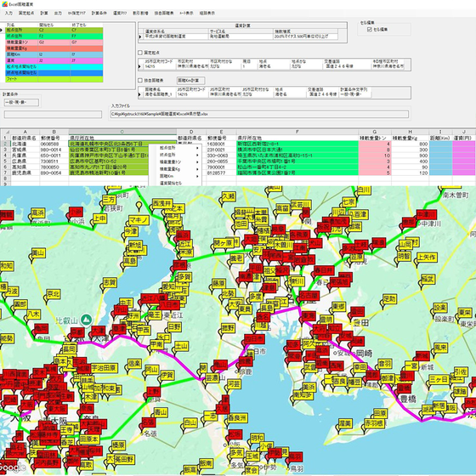The image size is (476, 476).
Task: Click the green 比叡山 mountain icon
Action: point(86,320)
